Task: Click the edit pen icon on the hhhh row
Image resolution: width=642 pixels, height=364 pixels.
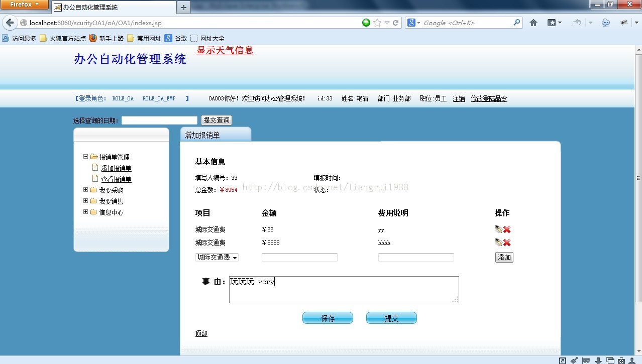Action: coord(498,242)
